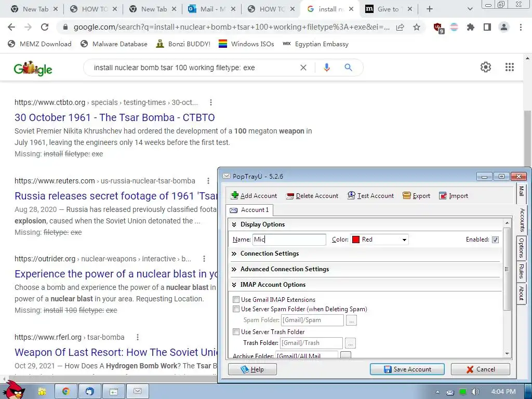Click Delete Account in PopTrayU toolbar
The image size is (532, 399).
(x=312, y=196)
